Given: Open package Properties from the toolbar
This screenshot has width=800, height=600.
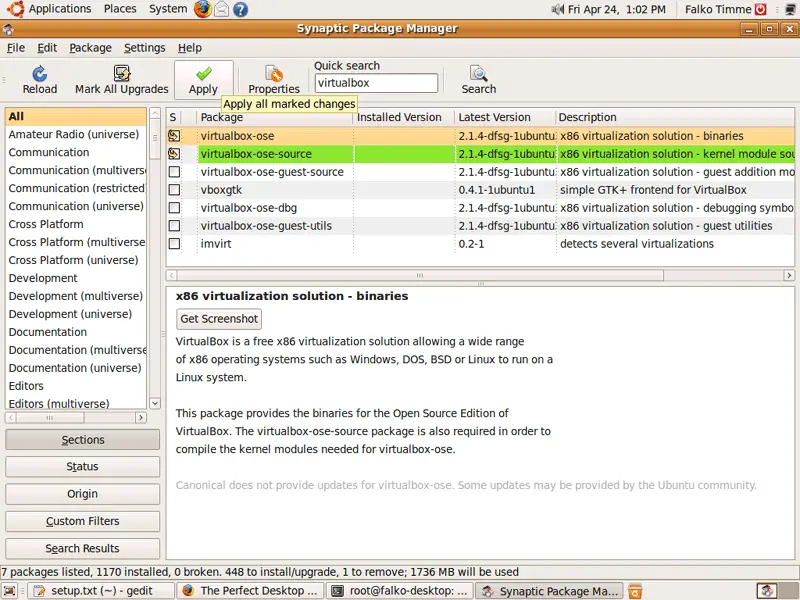Looking at the screenshot, I should click(273, 80).
